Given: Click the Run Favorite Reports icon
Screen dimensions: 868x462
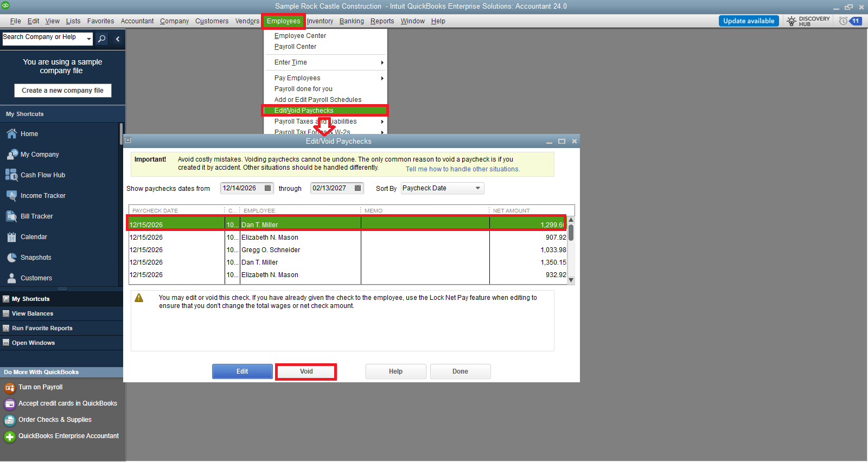Looking at the screenshot, I should click(6, 328).
